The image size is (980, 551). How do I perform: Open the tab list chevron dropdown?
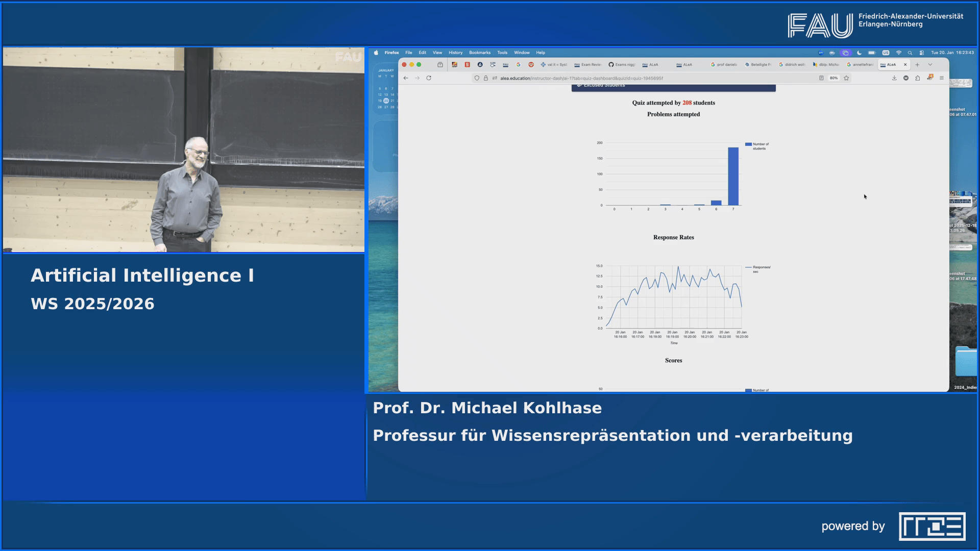(930, 65)
